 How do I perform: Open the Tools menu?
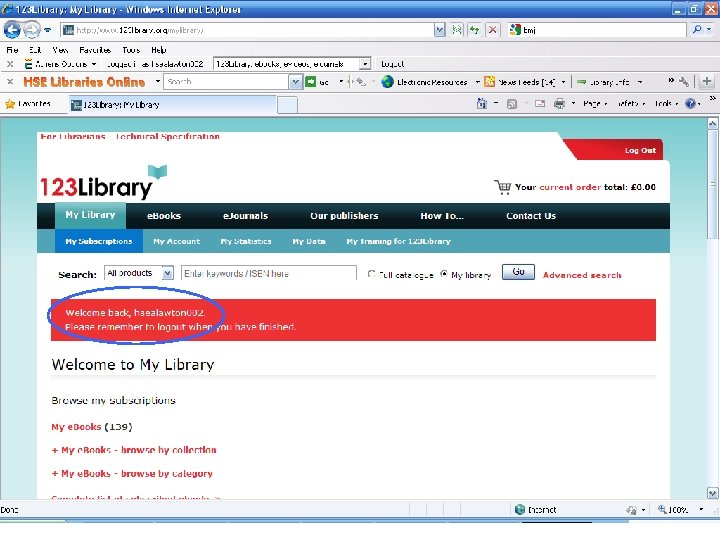pyautogui.click(x=131, y=50)
